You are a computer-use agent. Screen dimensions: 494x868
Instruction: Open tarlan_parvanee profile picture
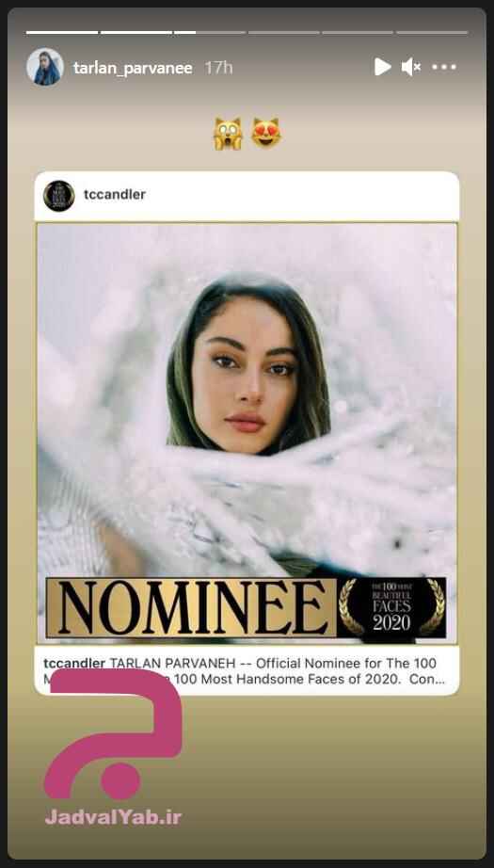click(45, 67)
